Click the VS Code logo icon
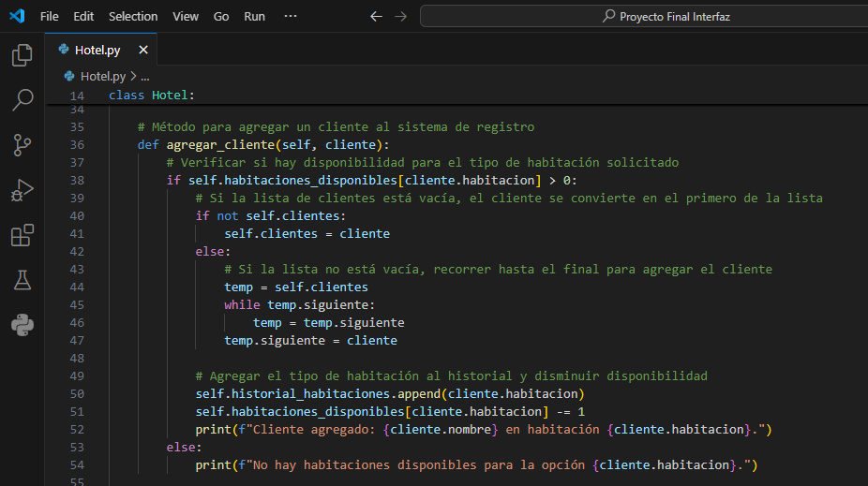Screen dimensions: 868x486 click(17, 16)
